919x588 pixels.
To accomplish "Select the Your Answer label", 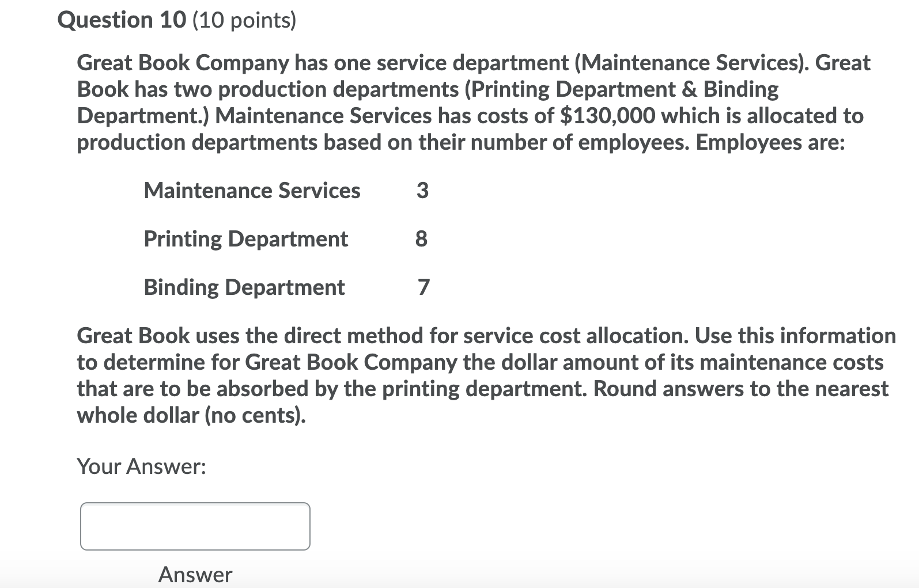I will point(141,465).
